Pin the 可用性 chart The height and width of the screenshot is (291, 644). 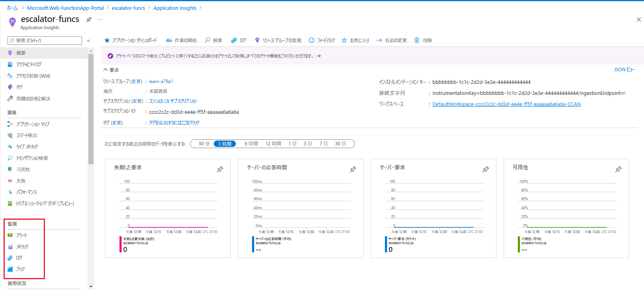[618, 169]
